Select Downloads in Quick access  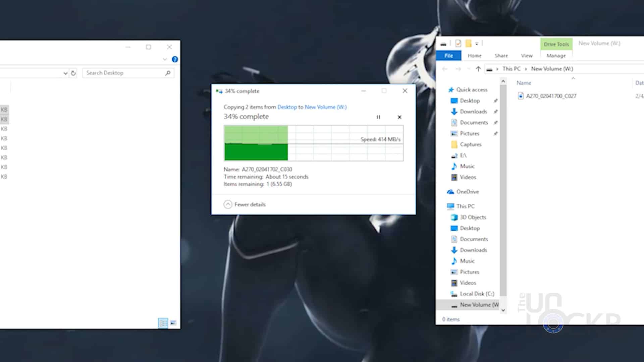[x=473, y=112]
